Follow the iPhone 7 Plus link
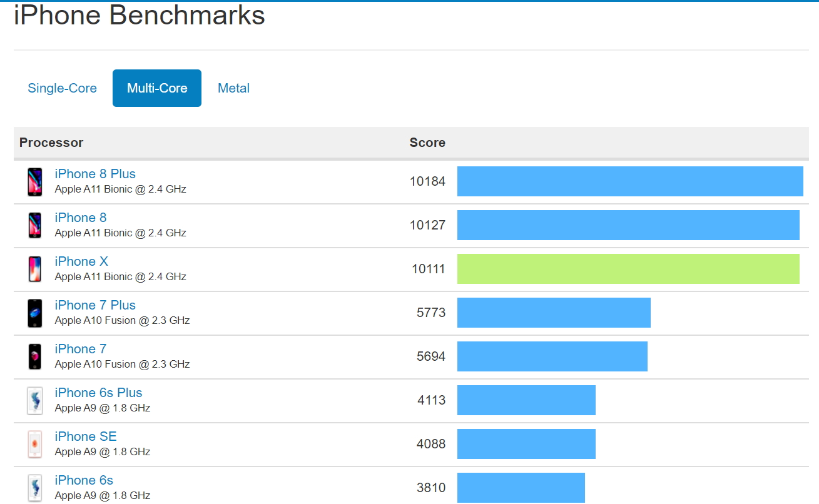 (95, 305)
